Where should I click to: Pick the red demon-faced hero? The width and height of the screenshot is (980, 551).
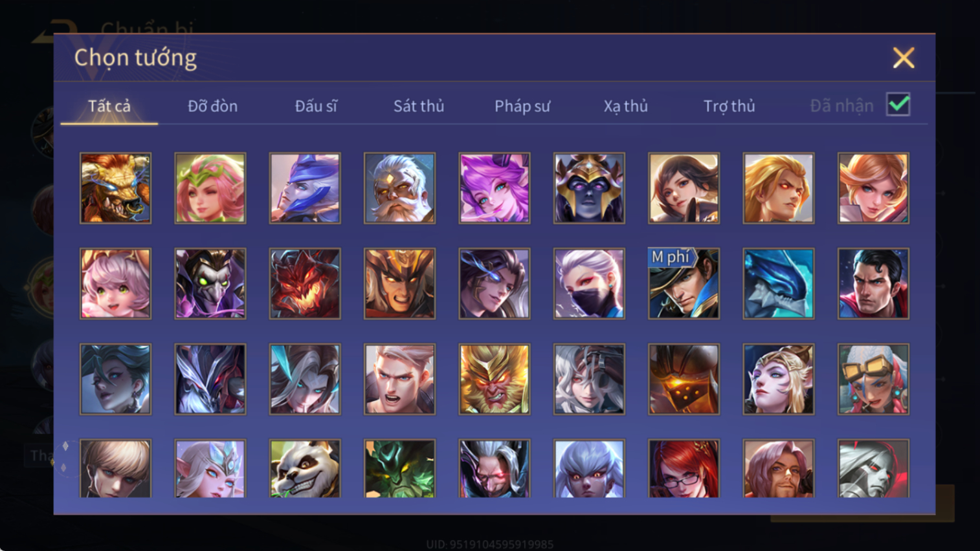tap(305, 284)
